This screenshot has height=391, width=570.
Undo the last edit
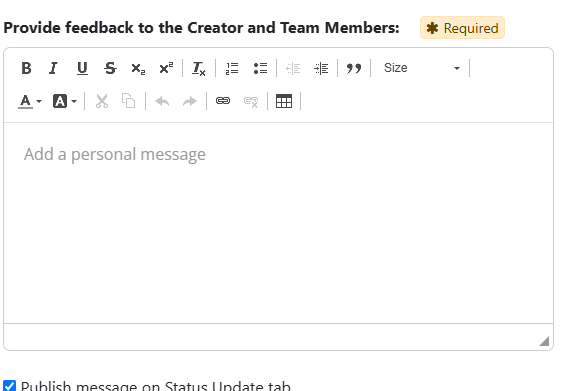162,101
